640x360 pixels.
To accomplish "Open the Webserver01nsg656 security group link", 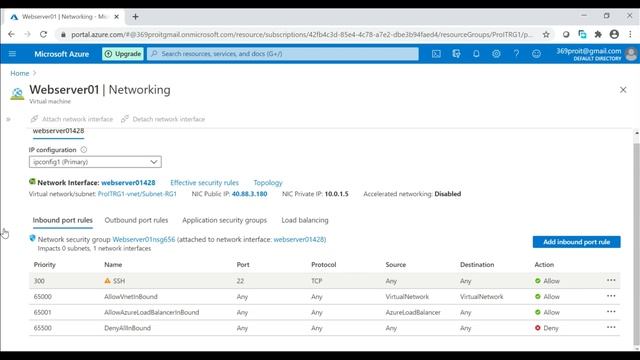I will click(144, 240).
